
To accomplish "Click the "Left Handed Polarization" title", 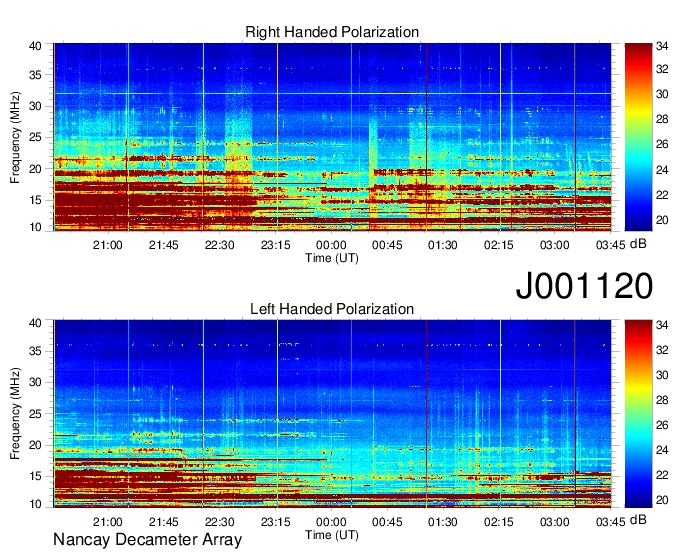I will pos(332,309).
